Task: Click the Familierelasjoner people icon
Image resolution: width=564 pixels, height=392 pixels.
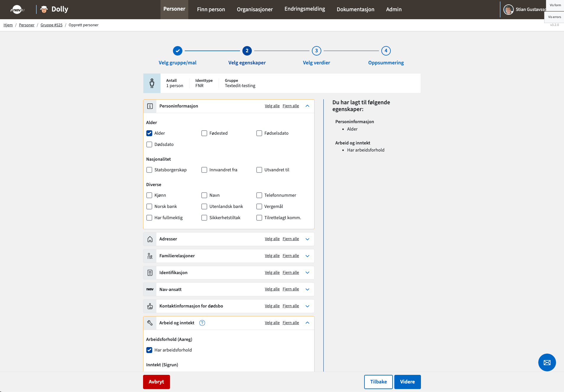Action: pos(150,256)
